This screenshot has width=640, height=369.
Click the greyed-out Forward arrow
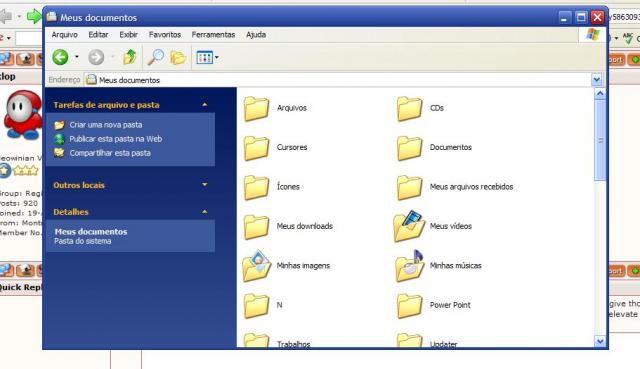point(96,57)
